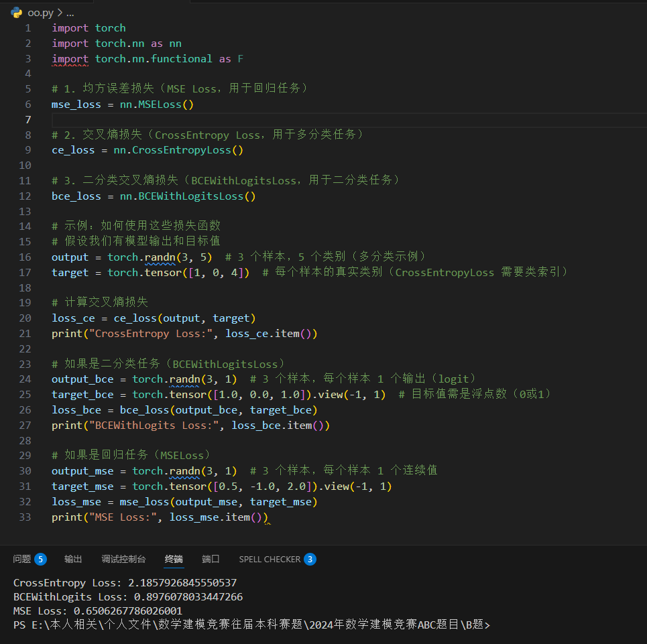647x644 pixels.
Task: Click line number 16 in gutter
Action: click(25, 257)
